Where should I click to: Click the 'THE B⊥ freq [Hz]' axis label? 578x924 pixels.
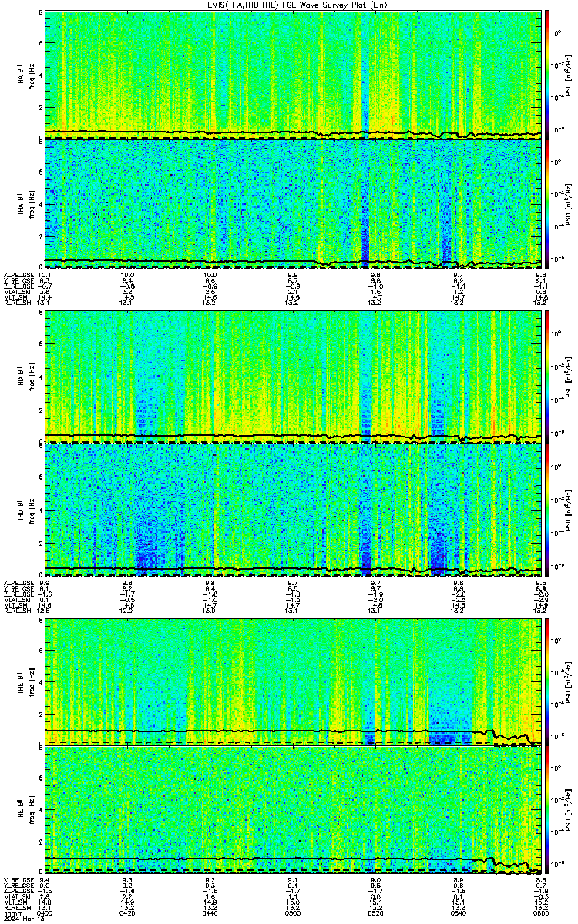click(x=26, y=682)
